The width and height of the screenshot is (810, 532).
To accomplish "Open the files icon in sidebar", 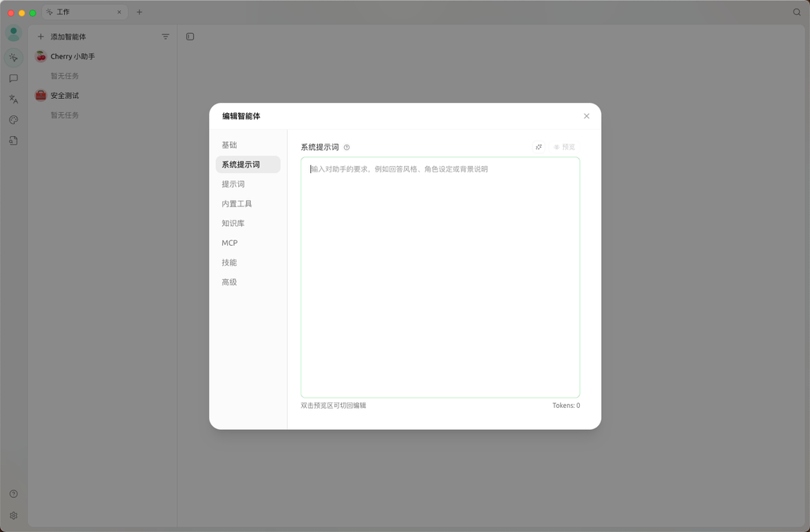I will (13, 141).
